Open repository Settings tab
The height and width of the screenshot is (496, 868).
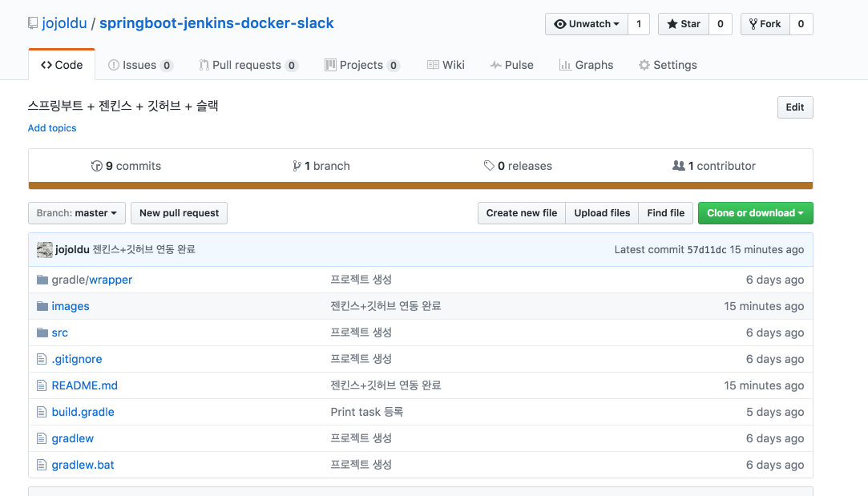click(x=668, y=65)
